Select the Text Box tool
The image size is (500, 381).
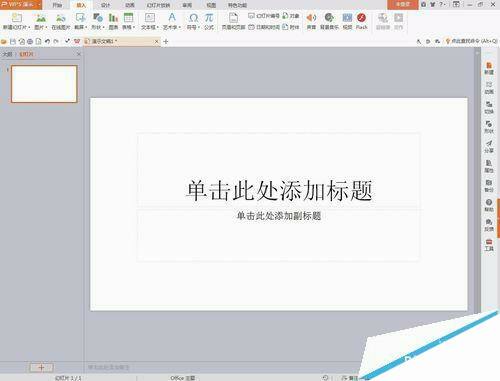click(x=150, y=18)
